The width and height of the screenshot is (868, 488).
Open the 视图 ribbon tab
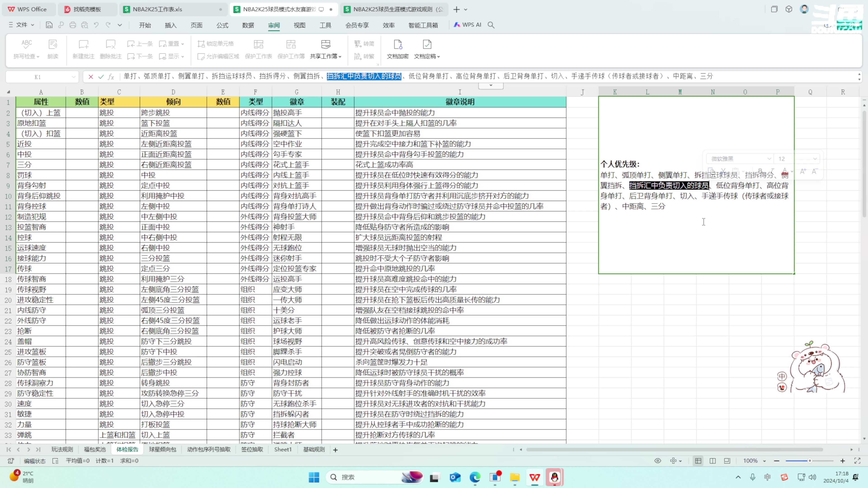tap(299, 25)
